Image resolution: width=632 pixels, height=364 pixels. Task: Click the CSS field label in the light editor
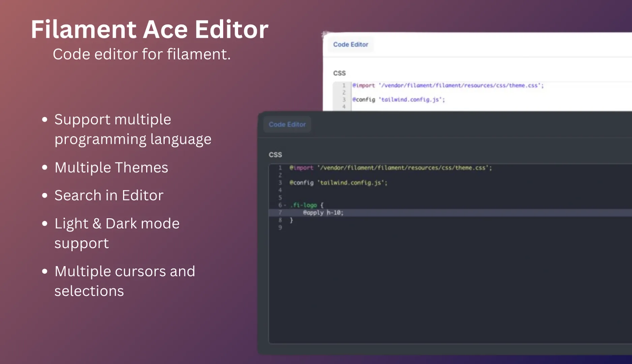coord(338,73)
